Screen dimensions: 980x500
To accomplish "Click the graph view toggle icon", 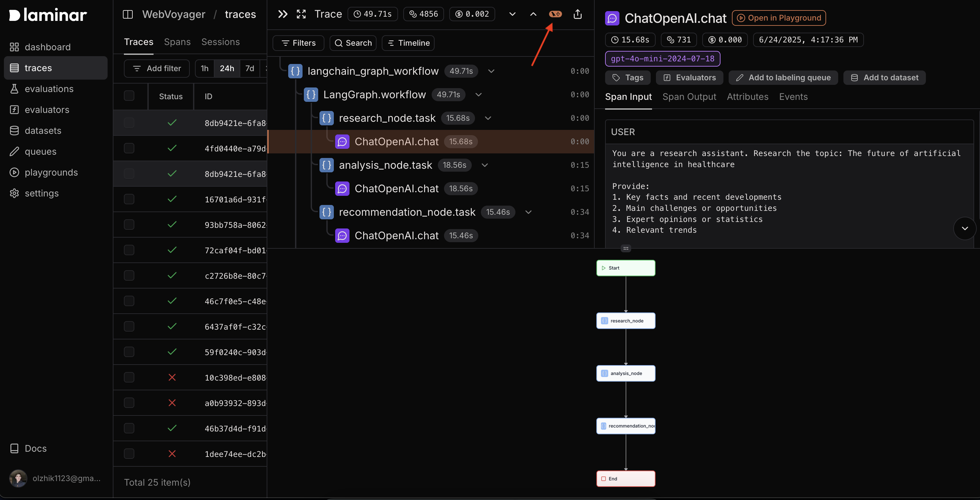I will tap(555, 14).
